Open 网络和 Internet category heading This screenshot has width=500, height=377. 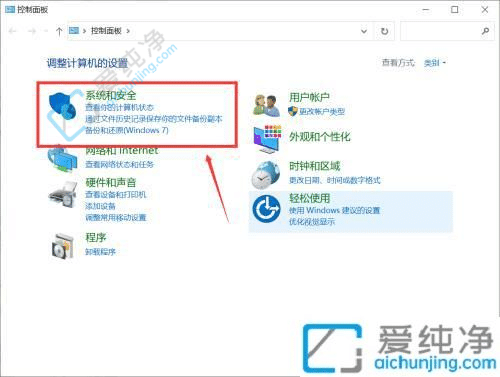[x=122, y=150]
